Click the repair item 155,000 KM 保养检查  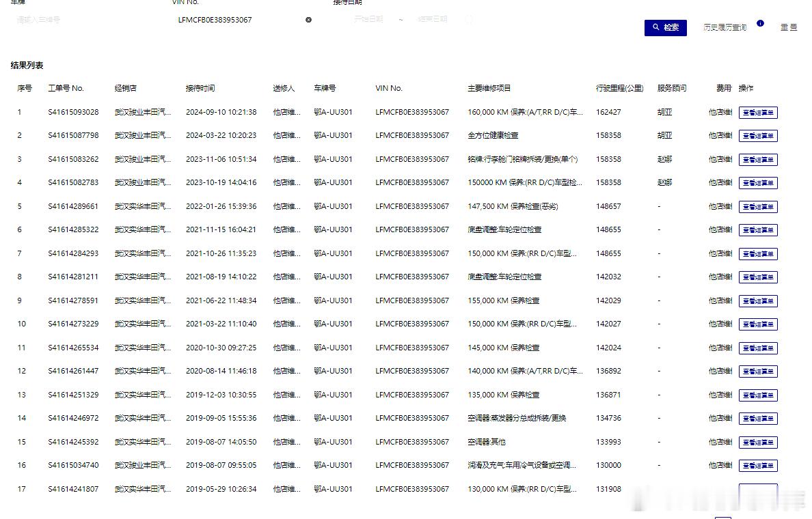pos(503,300)
